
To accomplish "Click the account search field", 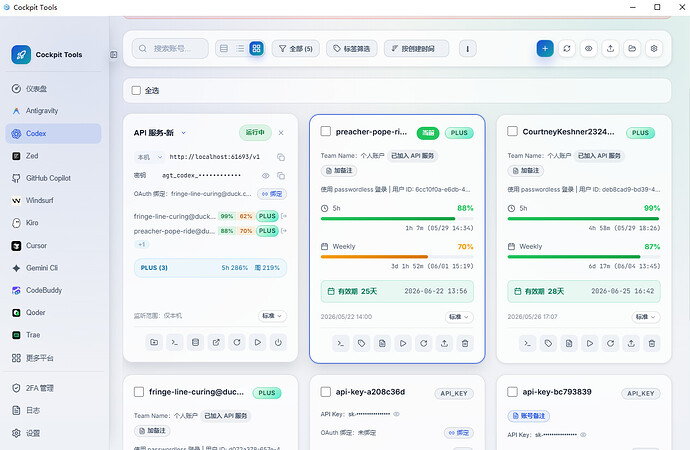I will tap(170, 48).
